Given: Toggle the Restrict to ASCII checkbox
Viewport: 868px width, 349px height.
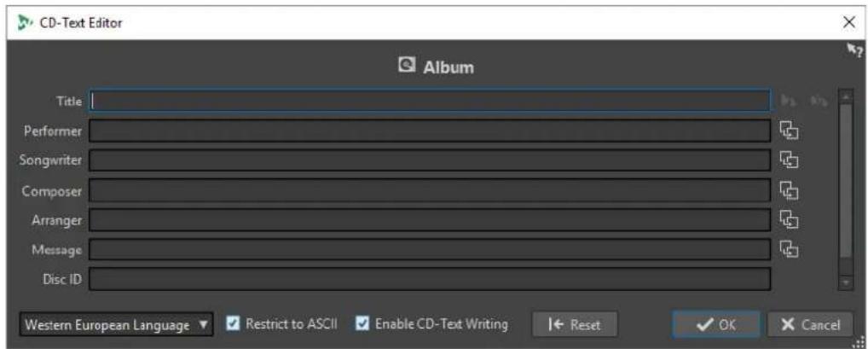Looking at the screenshot, I should coord(234,323).
